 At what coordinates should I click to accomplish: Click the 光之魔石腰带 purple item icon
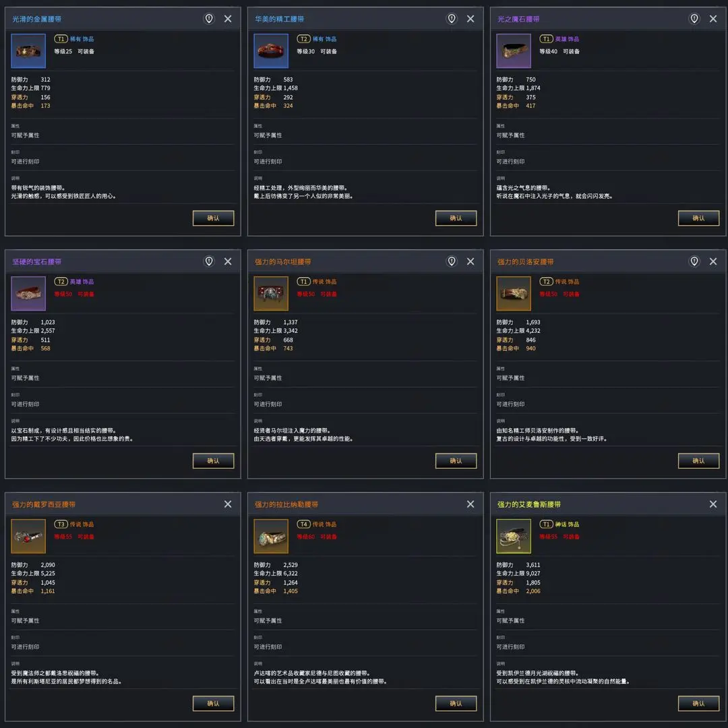click(514, 51)
